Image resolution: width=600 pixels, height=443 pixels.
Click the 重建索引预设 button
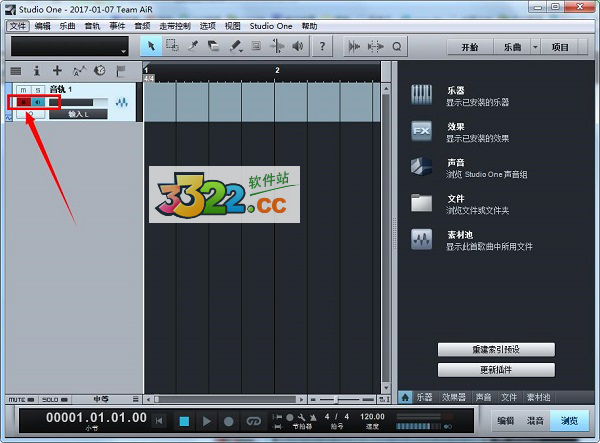[497, 349]
